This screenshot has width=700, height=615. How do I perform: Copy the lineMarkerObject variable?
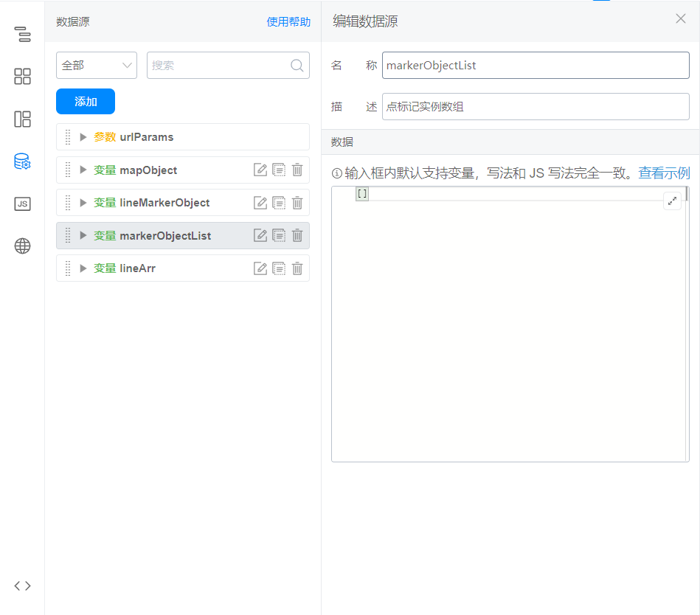pos(279,203)
